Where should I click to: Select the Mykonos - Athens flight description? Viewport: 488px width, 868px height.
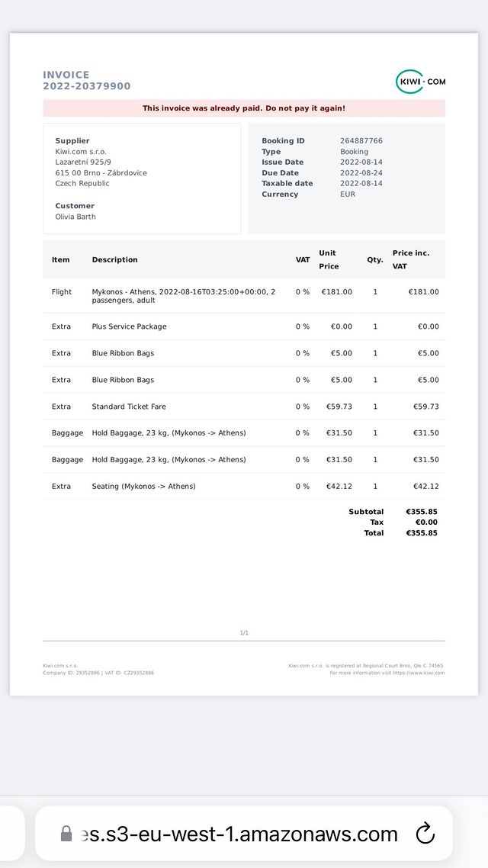(184, 296)
